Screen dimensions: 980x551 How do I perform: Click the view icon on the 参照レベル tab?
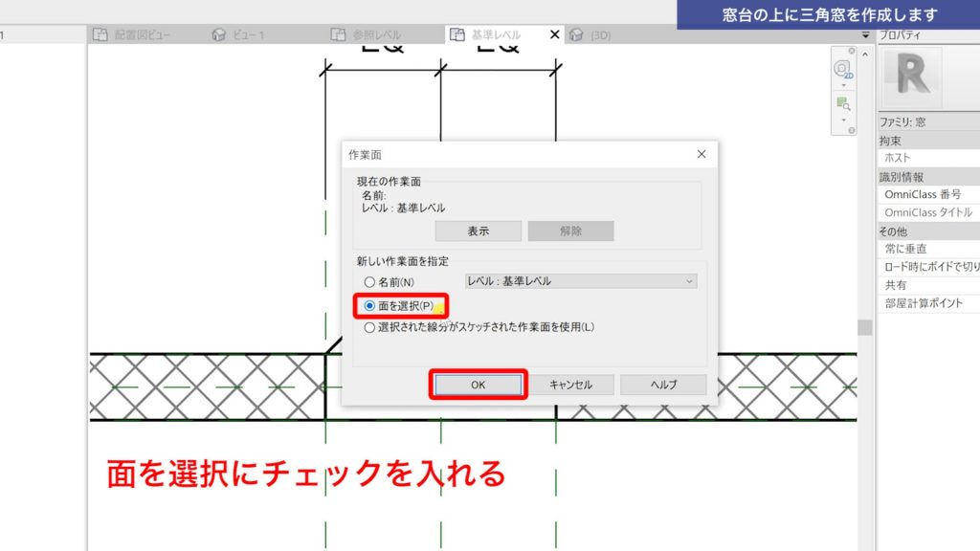point(336,33)
